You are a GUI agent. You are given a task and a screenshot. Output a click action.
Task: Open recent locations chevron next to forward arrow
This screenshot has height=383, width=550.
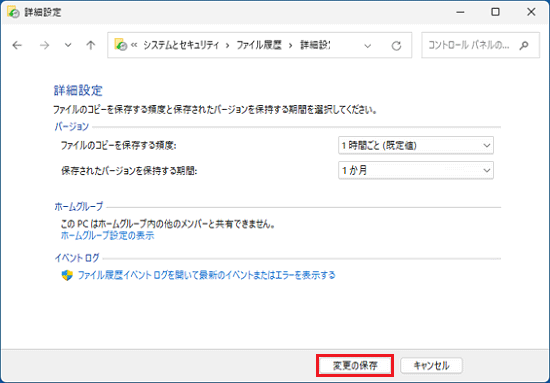pos(68,45)
